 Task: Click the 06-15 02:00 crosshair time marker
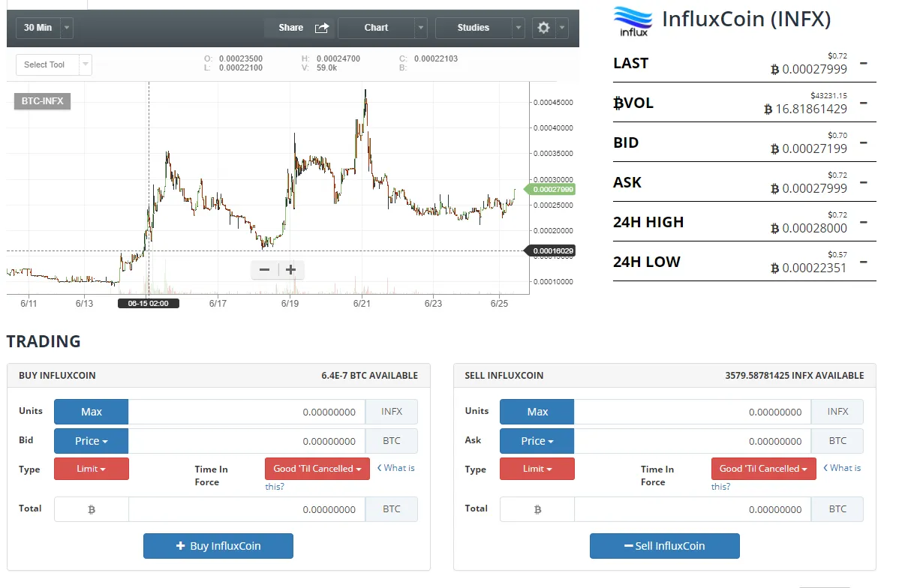tap(149, 303)
